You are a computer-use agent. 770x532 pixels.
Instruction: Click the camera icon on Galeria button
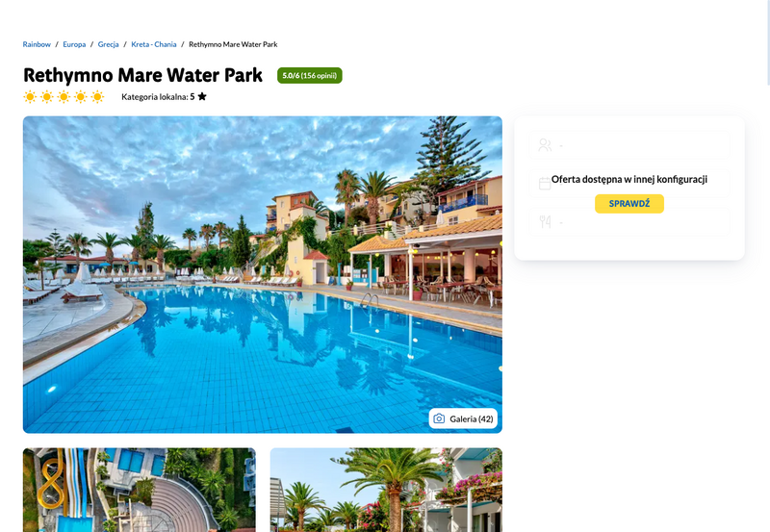point(439,418)
